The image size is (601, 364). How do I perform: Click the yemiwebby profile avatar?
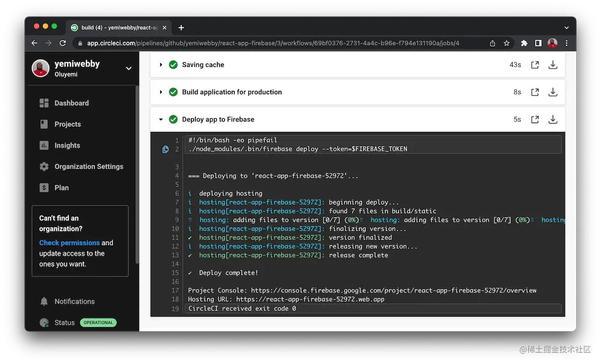click(41, 68)
